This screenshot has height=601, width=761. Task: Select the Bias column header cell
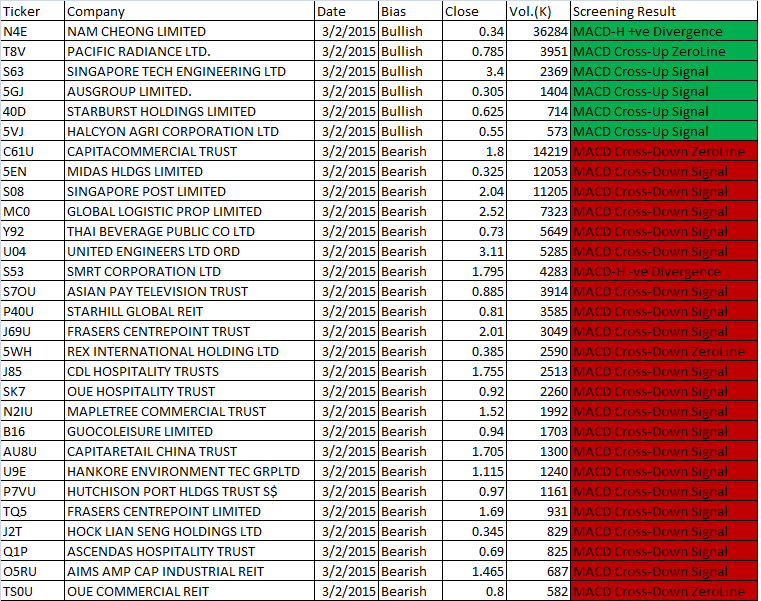pos(410,11)
